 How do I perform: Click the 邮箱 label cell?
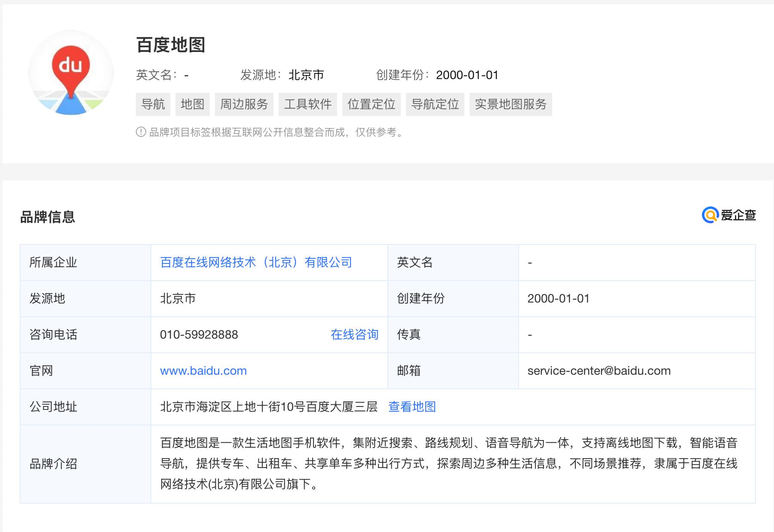pos(453,371)
